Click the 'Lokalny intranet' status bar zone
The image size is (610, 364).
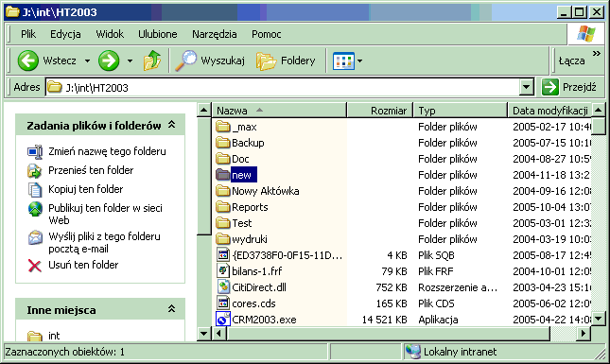(x=461, y=352)
